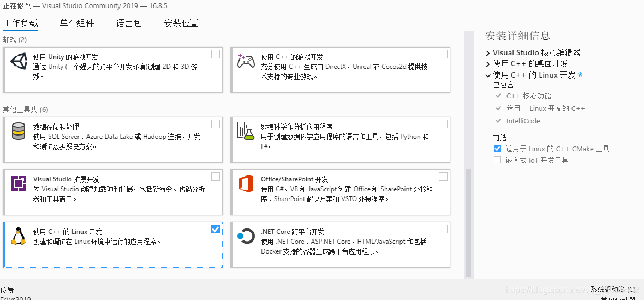Viewport: 644px width, 300px height.
Task: Expand the Visual Studio core editor details
Action: [488, 53]
